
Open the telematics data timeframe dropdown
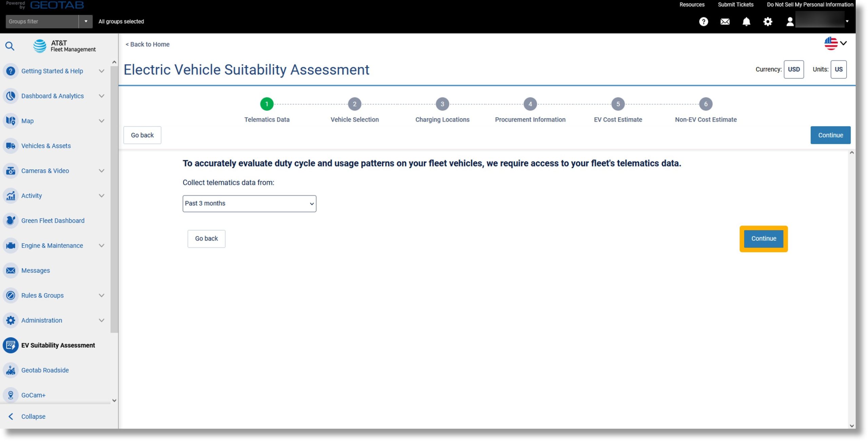(249, 204)
